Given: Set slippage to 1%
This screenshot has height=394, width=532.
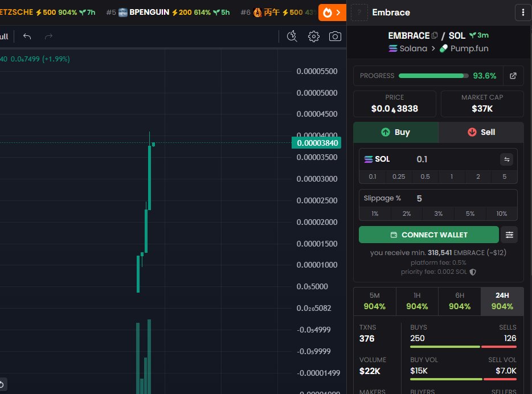Looking at the screenshot, I should (x=375, y=214).
